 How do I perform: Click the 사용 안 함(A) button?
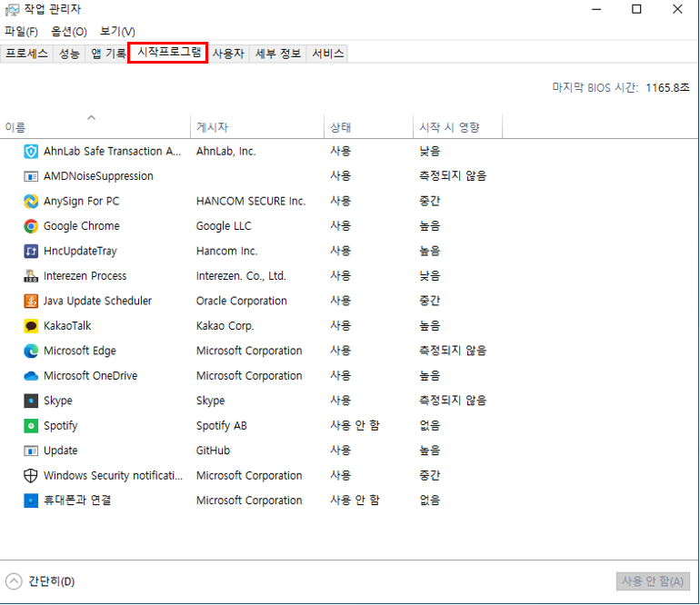(653, 581)
